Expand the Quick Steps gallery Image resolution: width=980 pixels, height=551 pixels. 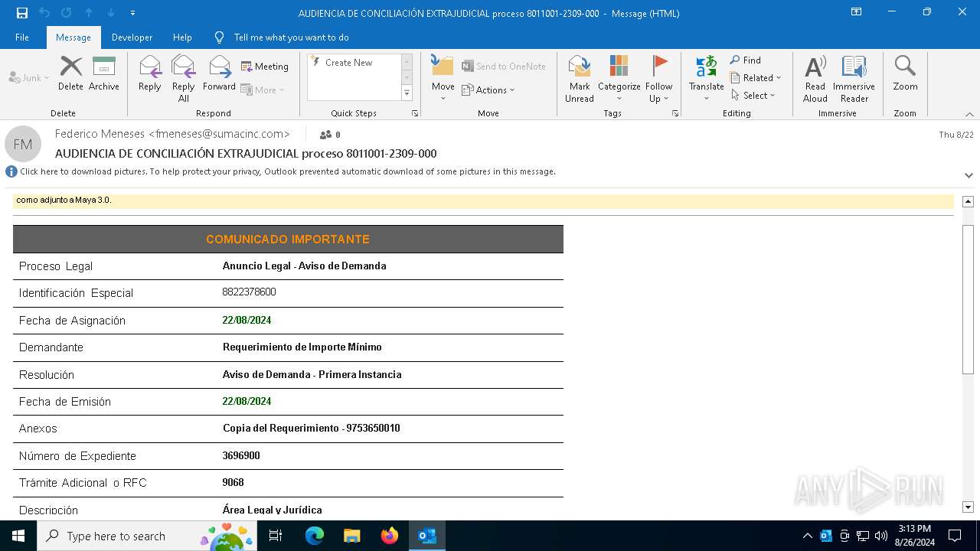click(x=407, y=93)
